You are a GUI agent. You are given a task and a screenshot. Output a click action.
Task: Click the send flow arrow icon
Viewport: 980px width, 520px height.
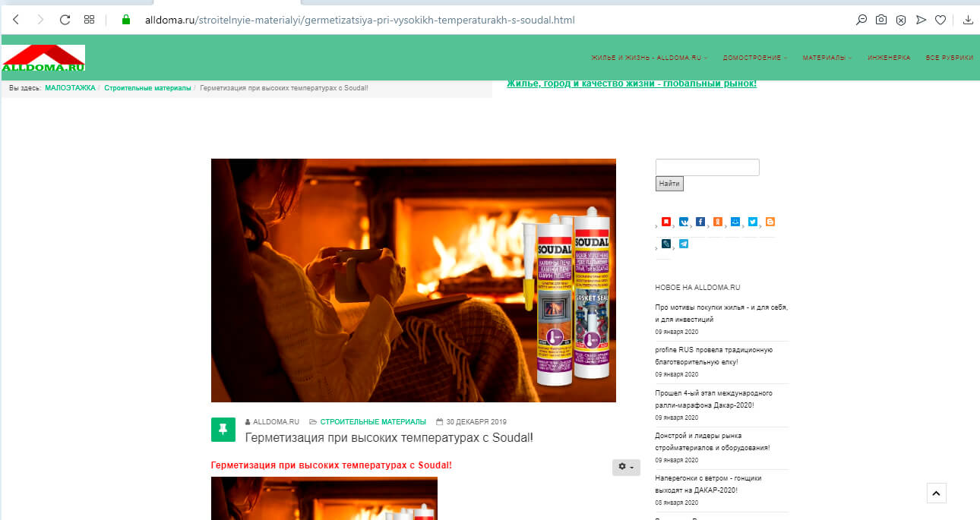pyautogui.click(x=921, y=20)
